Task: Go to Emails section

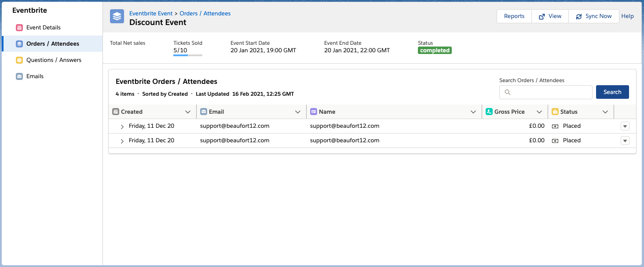Action: tap(52, 76)
